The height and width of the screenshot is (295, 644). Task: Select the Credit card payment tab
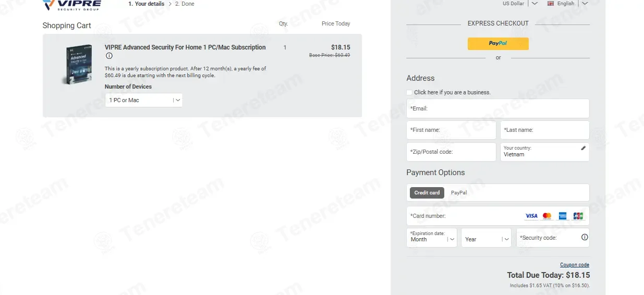(427, 193)
